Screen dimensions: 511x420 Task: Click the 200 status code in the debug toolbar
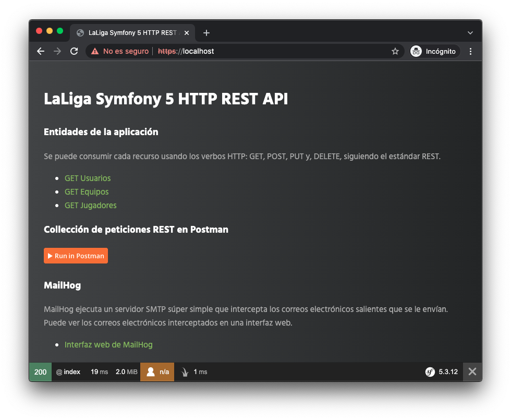[41, 371]
